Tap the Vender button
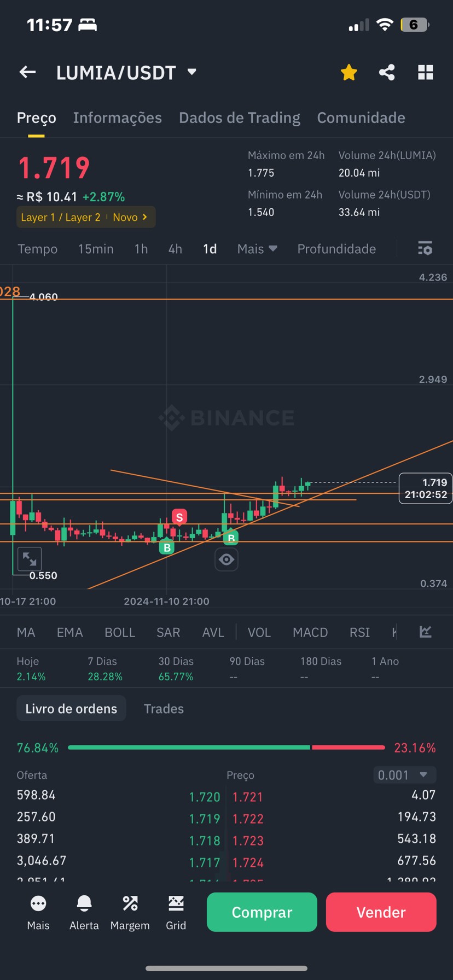The width and height of the screenshot is (453, 980). pyautogui.click(x=381, y=912)
